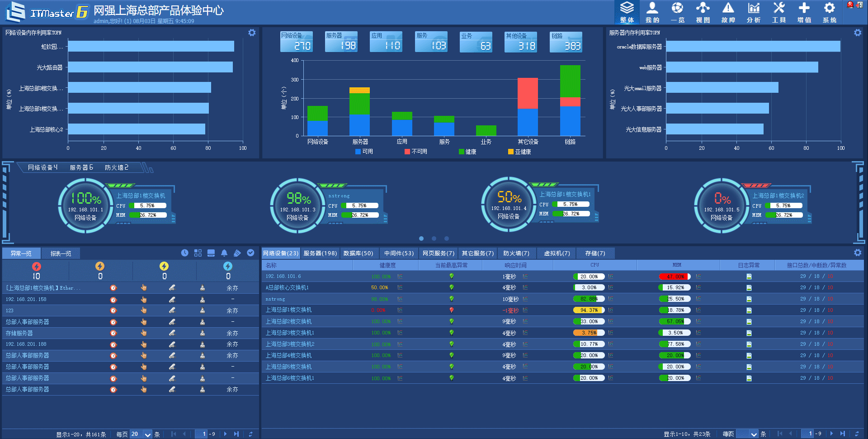The width and height of the screenshot is (868, 439).
Task: Go to next page in the alarm list
Action: (226, 434)
